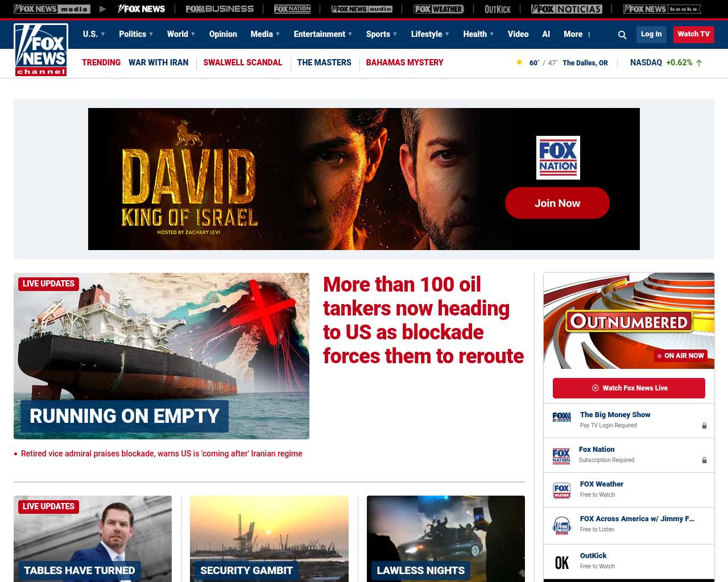Go to the Opinion section
Screen dimensions: 728x582
tap(223, 34)
